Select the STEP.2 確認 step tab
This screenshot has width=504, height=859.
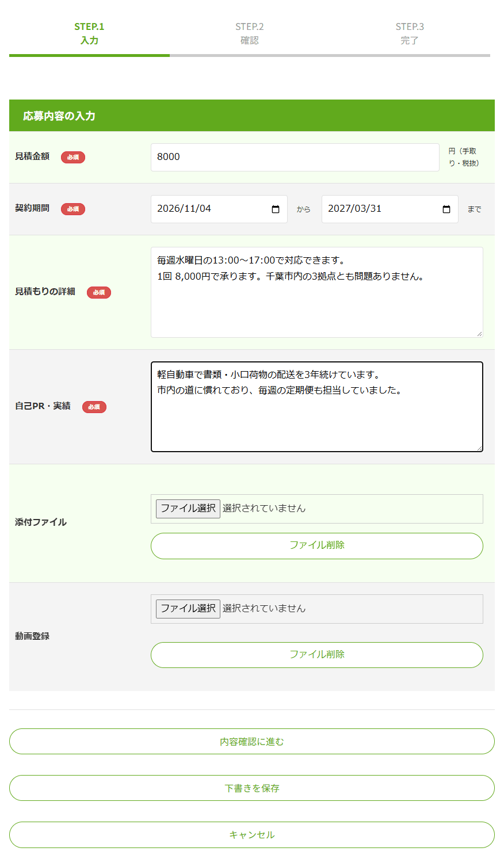(x=250, y=33)
